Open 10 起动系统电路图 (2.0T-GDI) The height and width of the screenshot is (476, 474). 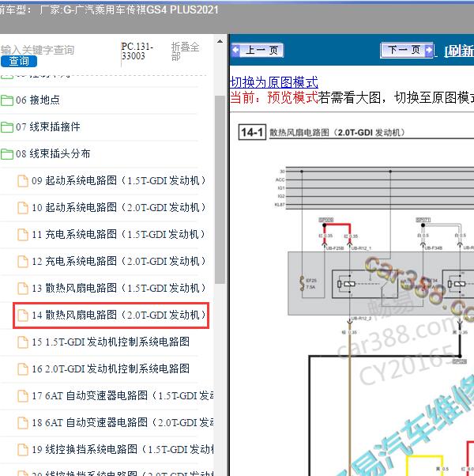(118, 208)
